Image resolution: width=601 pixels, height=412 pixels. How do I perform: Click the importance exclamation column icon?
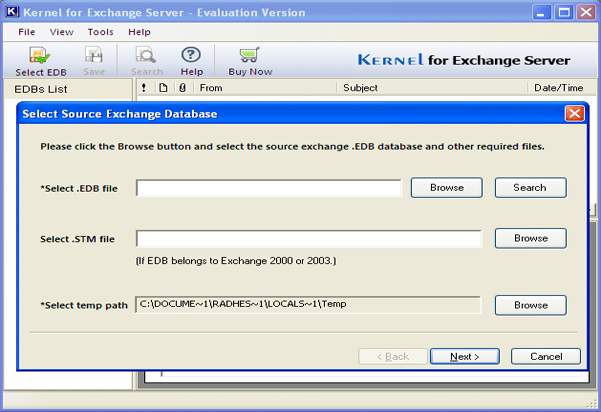tap(144, 88)
